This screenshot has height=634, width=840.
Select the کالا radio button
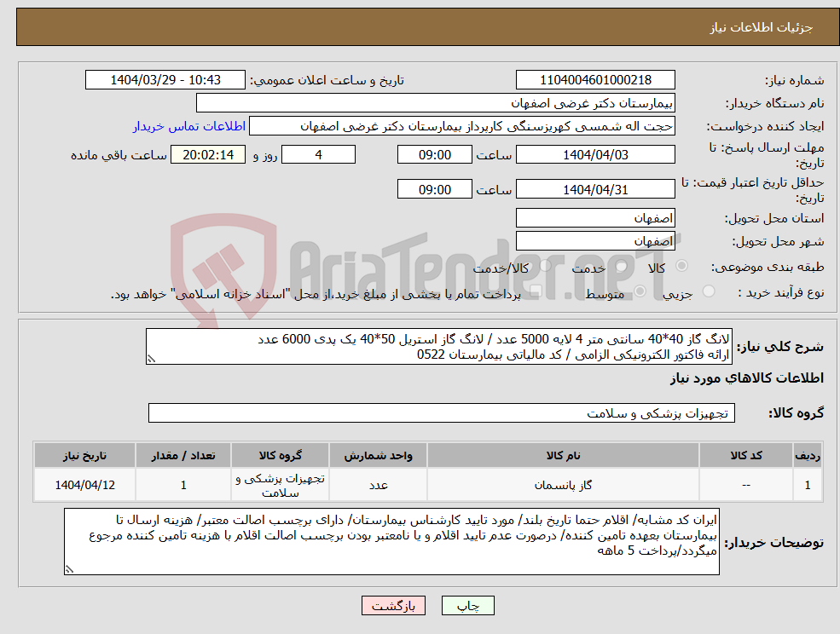682,266
